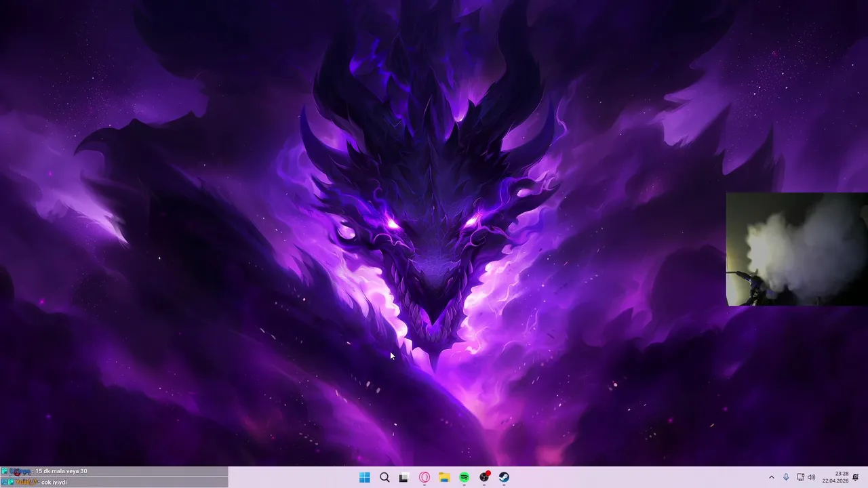This screenshot has width=868, height=488.
Task: Click chat message '15 dk mala veya 30'
Action: (x=61, y=471)
